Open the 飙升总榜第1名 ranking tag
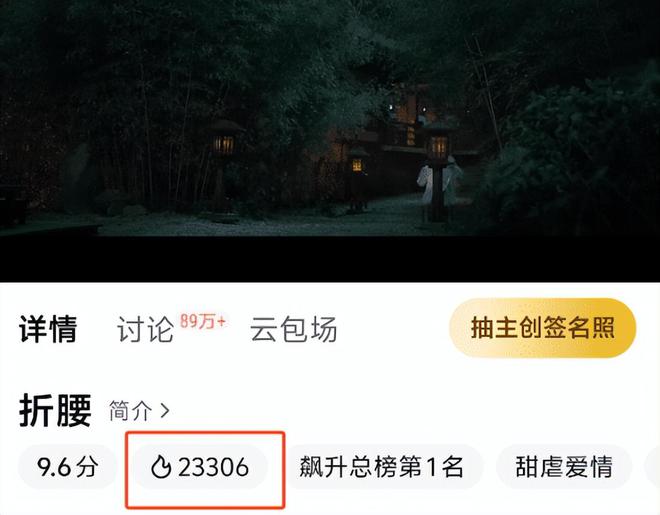This screenshot has width=660, height=515. [382, 467]
